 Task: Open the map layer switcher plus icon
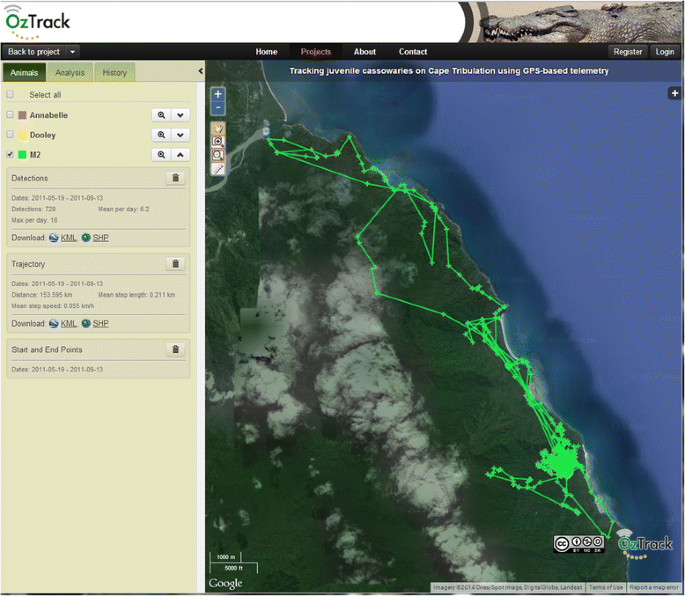[675, 93]
